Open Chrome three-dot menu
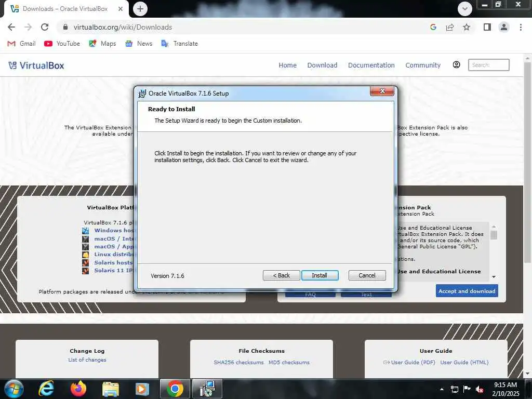This screenshot has height=399, width=532. (521, 27)
